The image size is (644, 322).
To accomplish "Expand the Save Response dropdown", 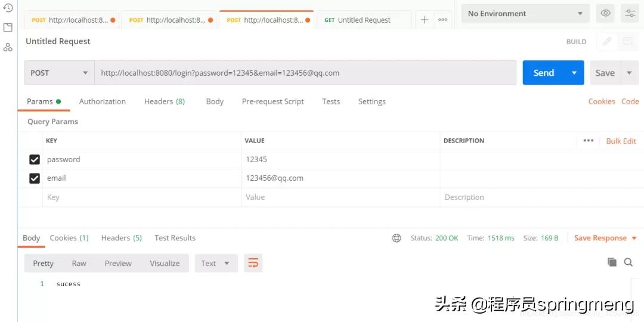I will point(634,238).
